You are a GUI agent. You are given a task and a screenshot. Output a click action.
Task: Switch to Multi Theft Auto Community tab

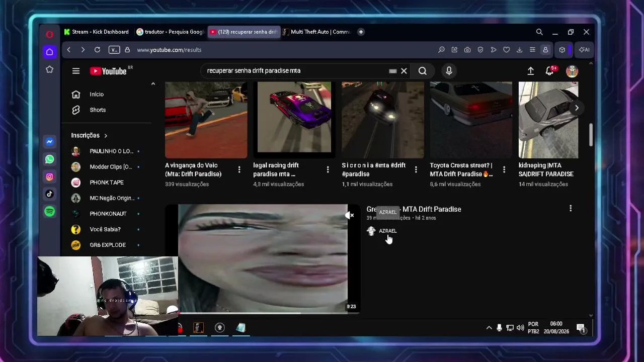coord(316,32)
